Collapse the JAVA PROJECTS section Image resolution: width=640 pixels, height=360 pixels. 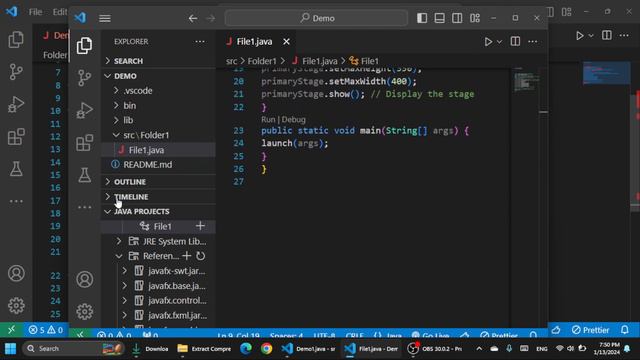click(158, 211)
